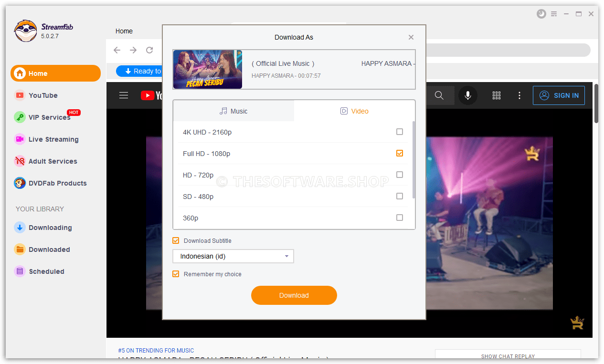The image size is (604, 364).
Task: Check the SD - 480p checkbox
Action: tap(400, 196)
